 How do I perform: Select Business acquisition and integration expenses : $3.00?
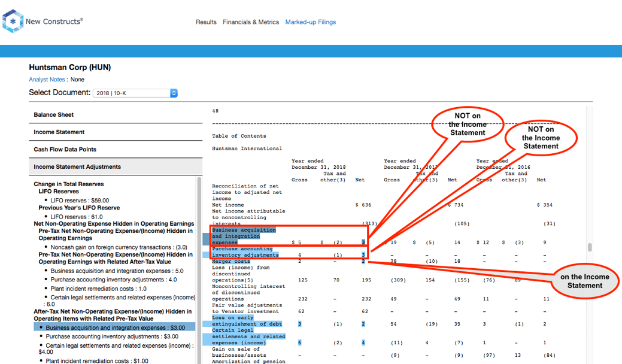(114, 327)
